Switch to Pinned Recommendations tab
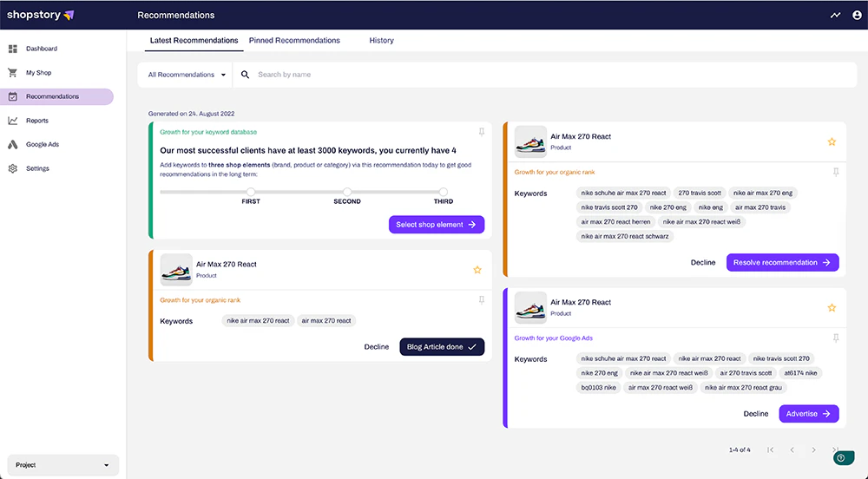The image size is (868, 479). pyautogui.click(x=294, y=41)
